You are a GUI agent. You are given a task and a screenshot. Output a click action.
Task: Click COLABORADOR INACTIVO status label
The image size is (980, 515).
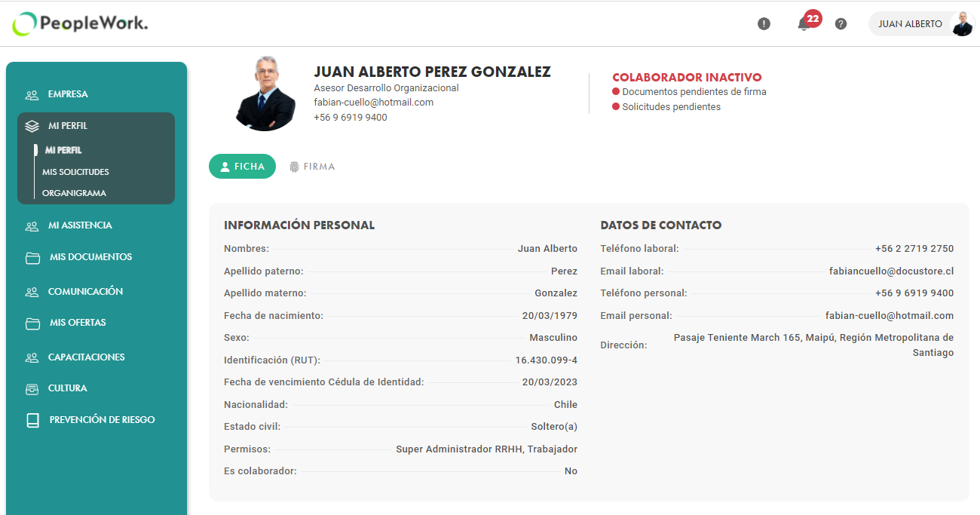[687, 78]
